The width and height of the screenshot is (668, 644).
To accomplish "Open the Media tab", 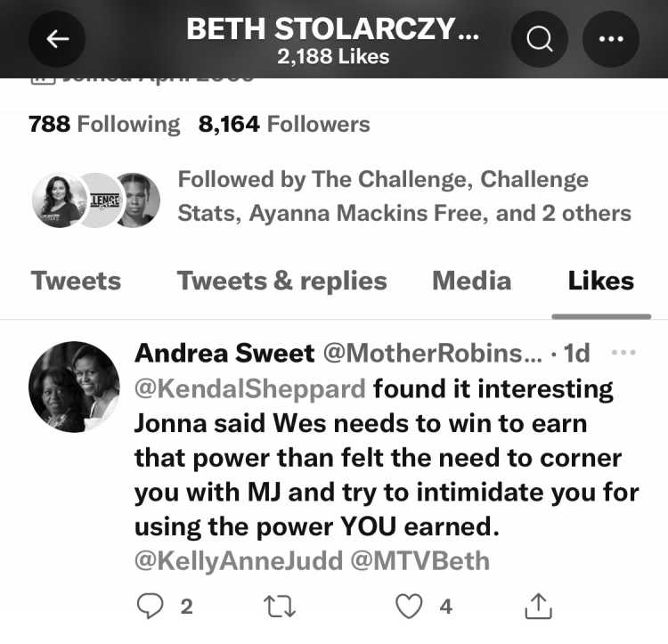I will tap(471, 281).
